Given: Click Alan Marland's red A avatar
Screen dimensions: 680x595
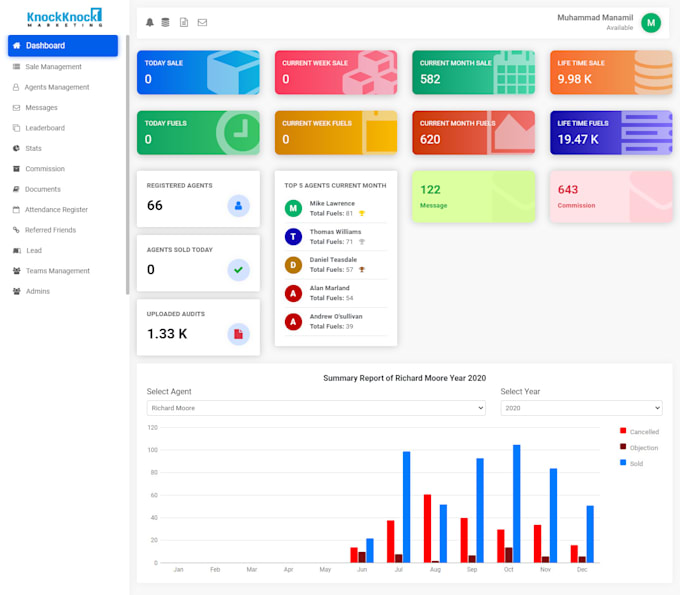Looking at the screenshot, I should pyautogui.click(x=293, y=294).
